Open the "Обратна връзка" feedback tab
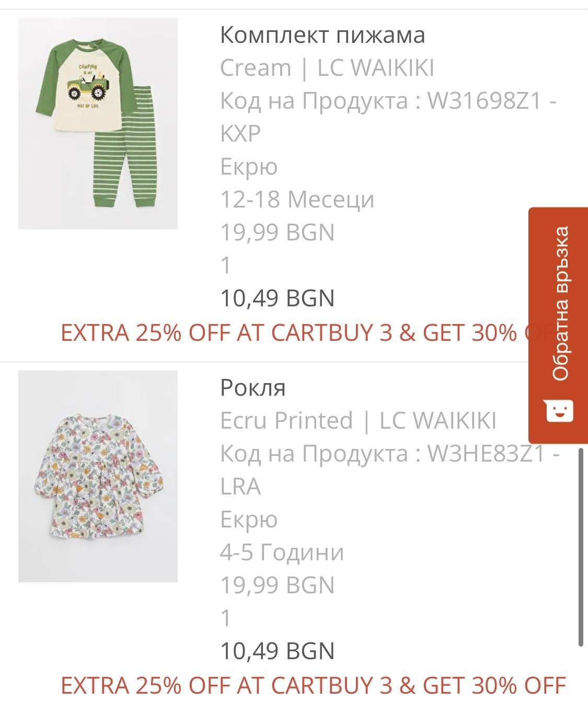This screenshot has width=588, height=713. pyautogui.click(x=559, y=303)
